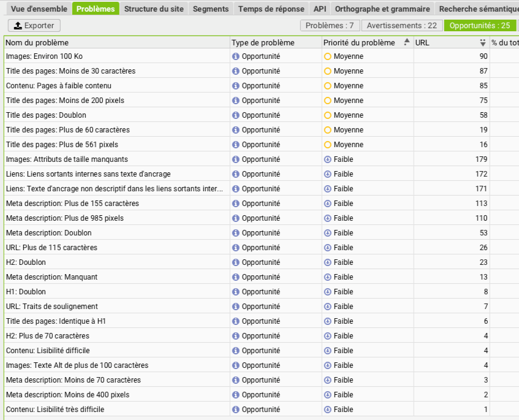Open the API tab
Screen dimensions: 519x420
[x=320, y=9]
